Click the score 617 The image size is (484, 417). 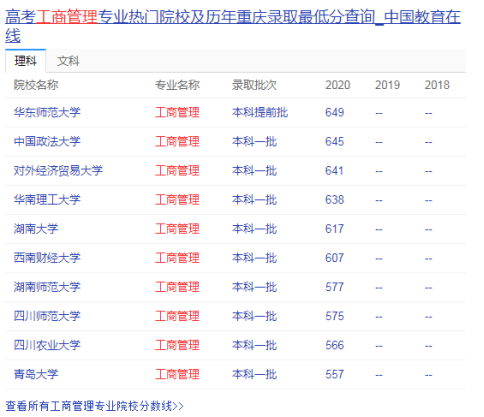point(335,229)
